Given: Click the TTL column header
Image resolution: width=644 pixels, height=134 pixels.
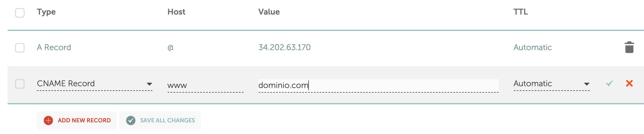Looking at the screenshot, I should [521, 12].
